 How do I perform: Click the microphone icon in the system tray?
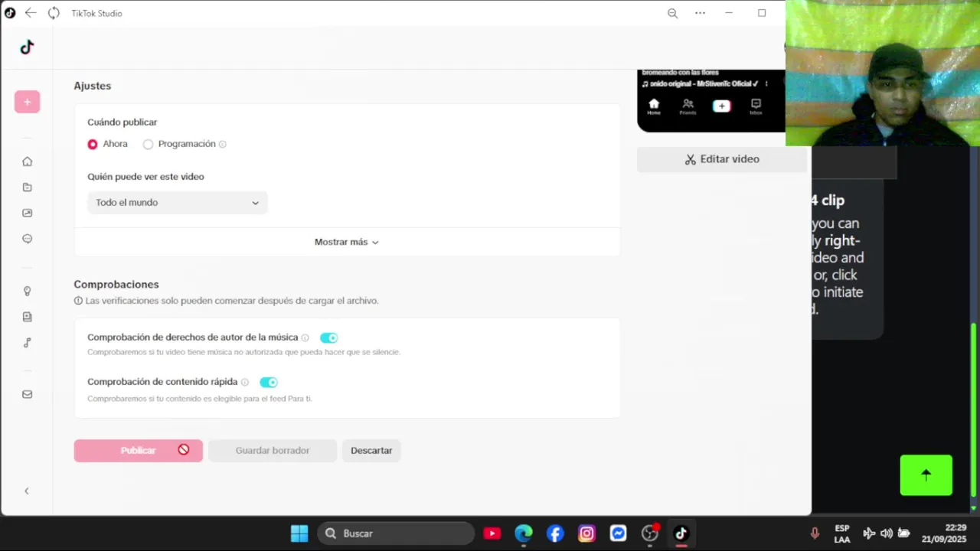(x=815, y=533)
